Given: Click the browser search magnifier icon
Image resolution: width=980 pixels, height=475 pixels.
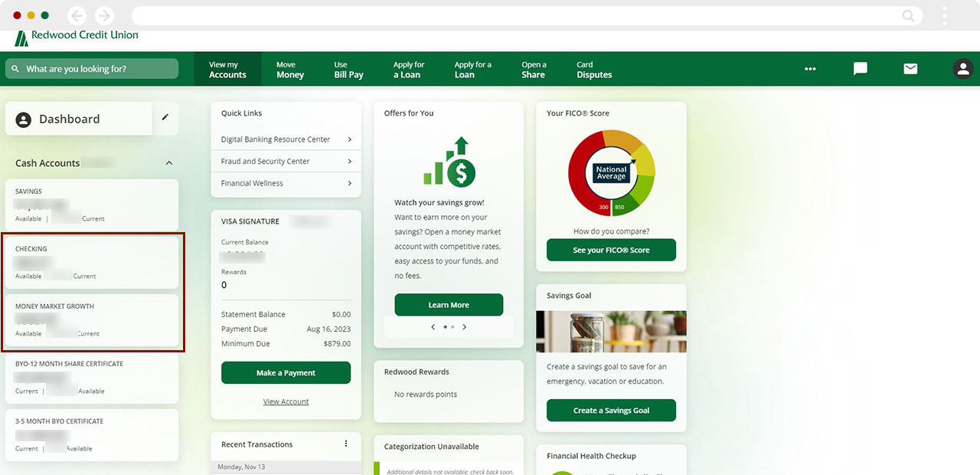Looking at the screenshot, I should [x=908, y=15].
